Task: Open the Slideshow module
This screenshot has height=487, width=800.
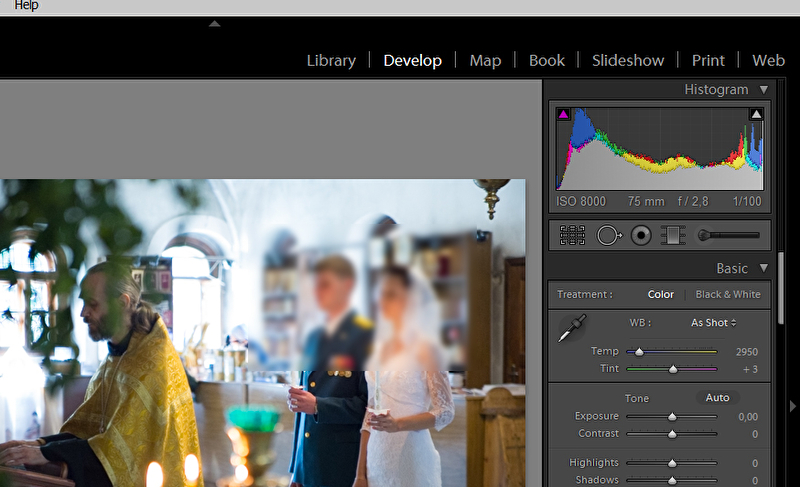Action: pyautogui.click(x=627, y=60)
